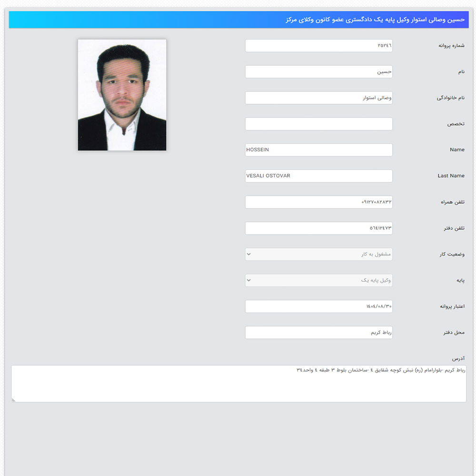Click the license validity date field
This screenshot has height=476, width=476.
319,307
